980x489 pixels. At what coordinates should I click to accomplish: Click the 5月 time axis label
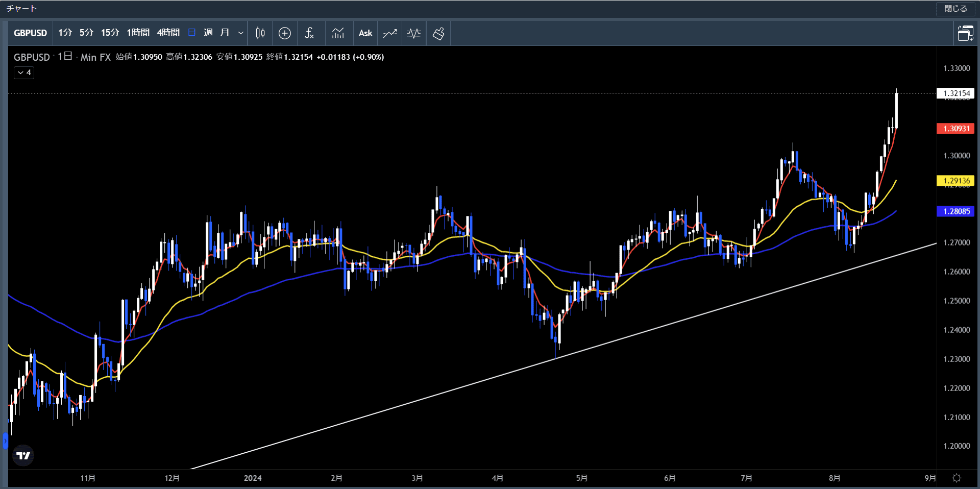pos(582,478)
